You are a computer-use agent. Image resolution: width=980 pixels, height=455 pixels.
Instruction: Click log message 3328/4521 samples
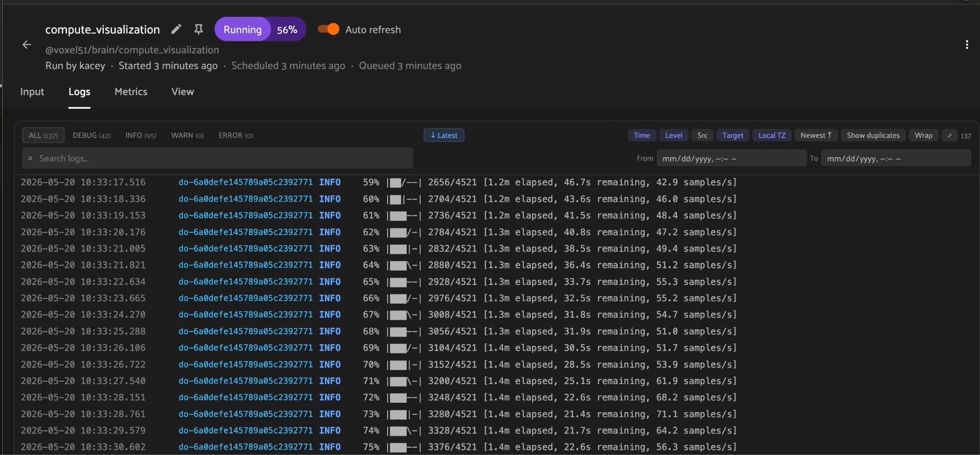pos(549,431)
